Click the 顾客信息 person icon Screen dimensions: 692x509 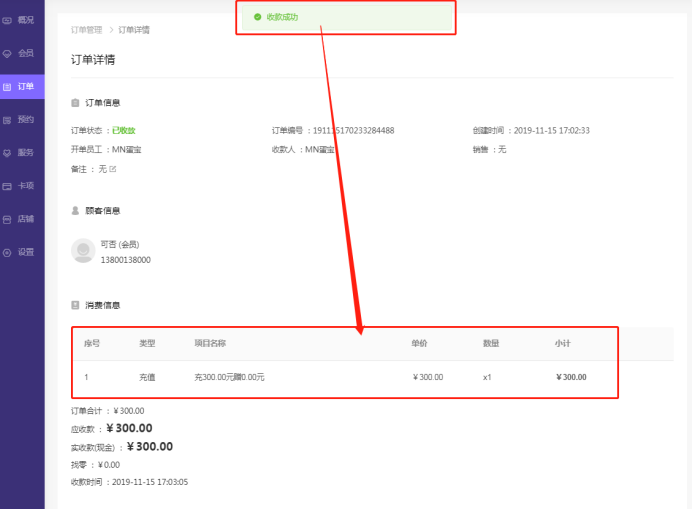[75, 211]
